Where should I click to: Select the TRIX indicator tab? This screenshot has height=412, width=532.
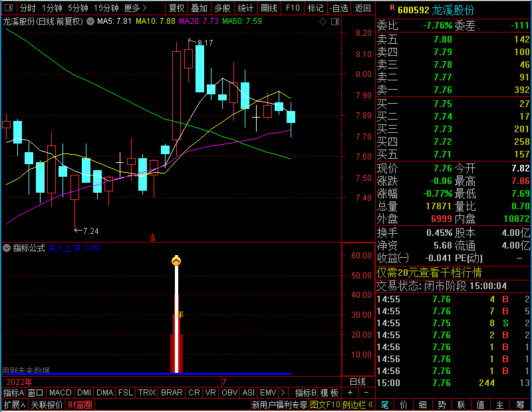pyautogui.click(x=147, y=393)
